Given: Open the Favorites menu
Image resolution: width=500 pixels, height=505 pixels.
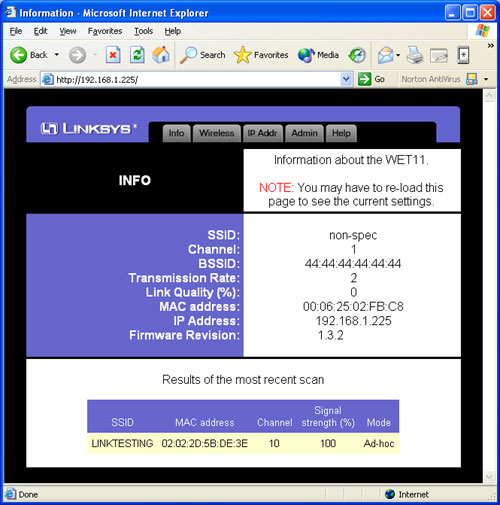Looking at the screenshot, I should point(105,31).
